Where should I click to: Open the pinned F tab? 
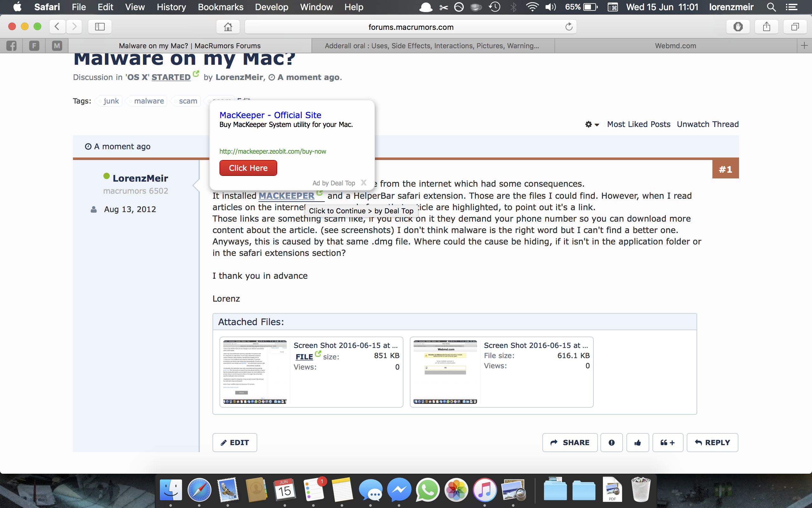click(34, 46)
